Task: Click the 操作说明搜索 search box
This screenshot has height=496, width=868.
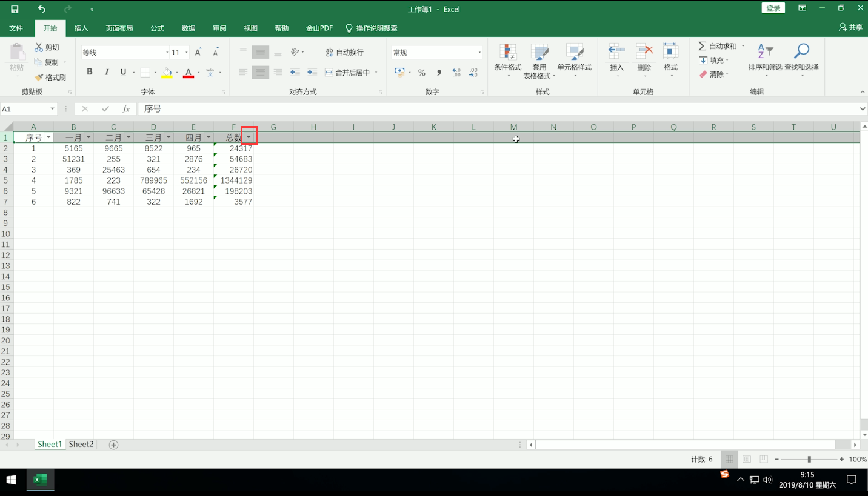Action: tap(372, 28)
